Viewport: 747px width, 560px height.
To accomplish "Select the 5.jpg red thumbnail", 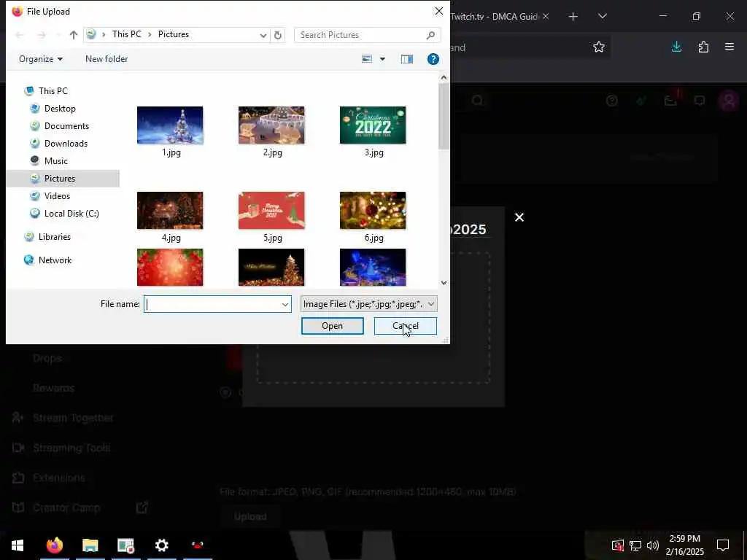I will click(x=271, y=211).
